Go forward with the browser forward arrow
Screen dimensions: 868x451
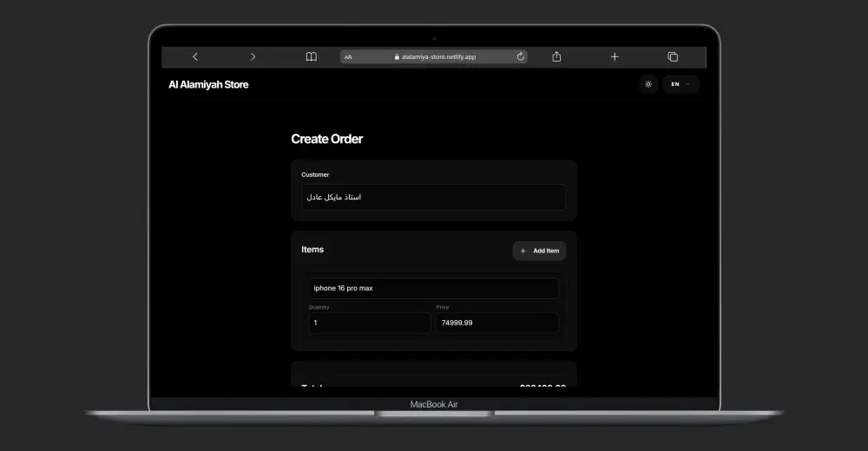click(x=253, y=56)
